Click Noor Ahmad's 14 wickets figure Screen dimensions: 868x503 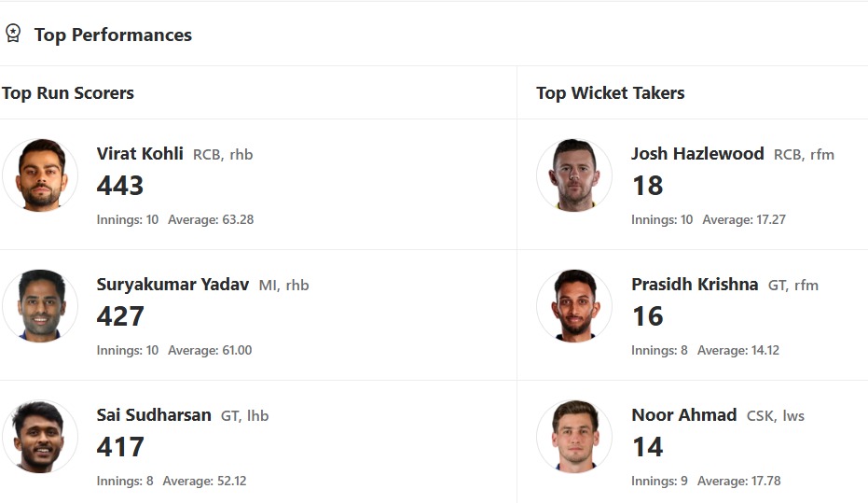click(x=647, y=447)
